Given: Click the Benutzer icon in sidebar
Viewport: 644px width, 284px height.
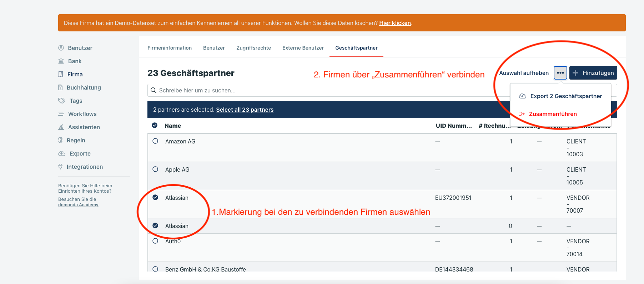Looking at the screenshot, I should click(61, 48).
